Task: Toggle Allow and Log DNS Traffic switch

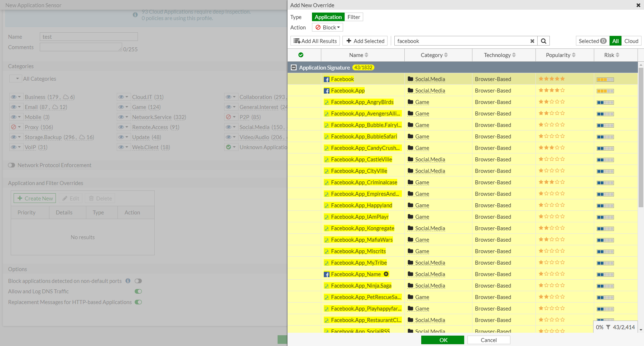Action: coord(138,291)
